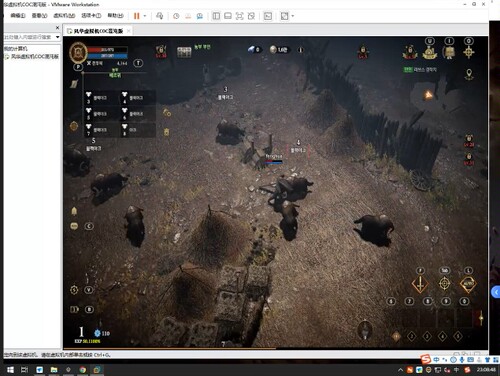Click the red health bar in game
The width and height of the screenshot is (500, 376).
pos(107,50)
